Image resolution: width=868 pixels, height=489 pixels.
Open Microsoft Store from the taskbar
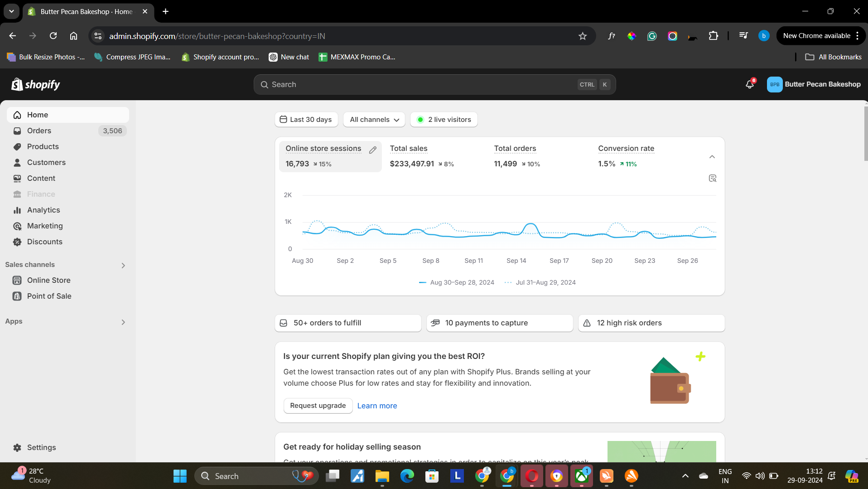(x=432, y=476)
